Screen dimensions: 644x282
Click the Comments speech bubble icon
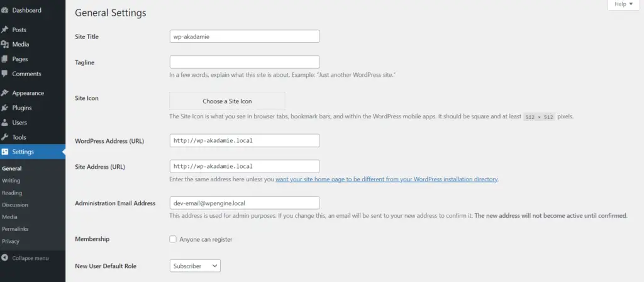point(4,74)
